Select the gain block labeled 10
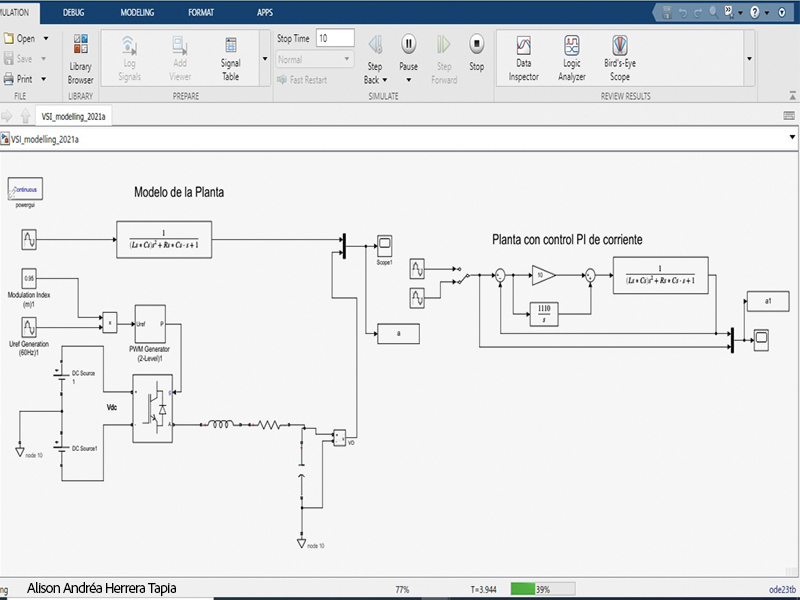This screenshot has width=800, height=600. coord(543,275)
